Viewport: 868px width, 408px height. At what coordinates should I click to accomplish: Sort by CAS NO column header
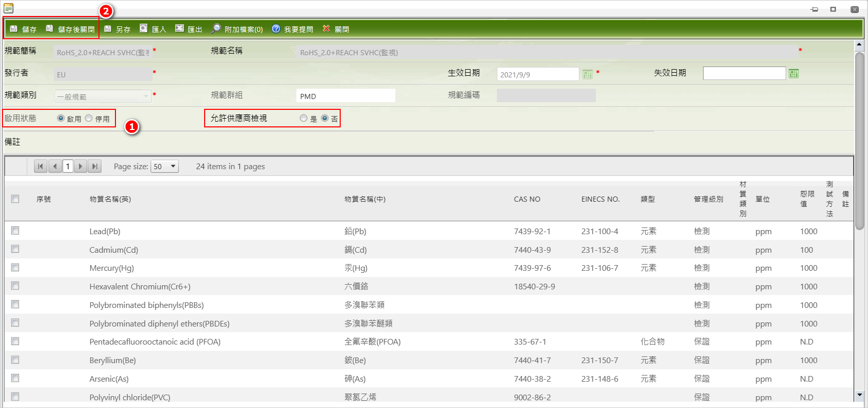pyautogui.click(x=527, y=199)
